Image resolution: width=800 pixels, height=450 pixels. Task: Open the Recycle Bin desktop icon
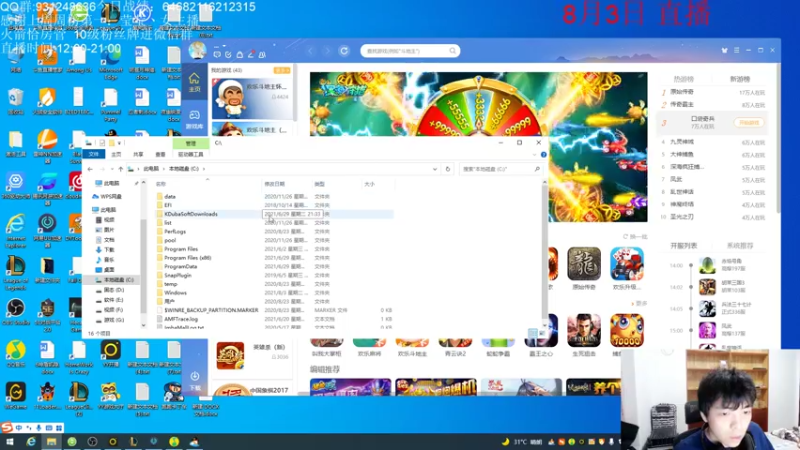point(15,101)
